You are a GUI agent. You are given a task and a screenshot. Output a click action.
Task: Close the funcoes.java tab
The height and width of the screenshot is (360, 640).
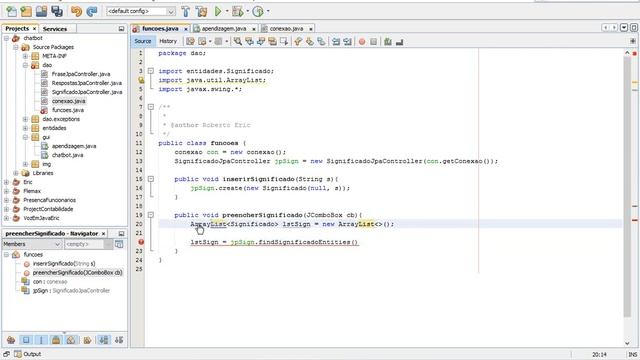(x=186, y=29)
